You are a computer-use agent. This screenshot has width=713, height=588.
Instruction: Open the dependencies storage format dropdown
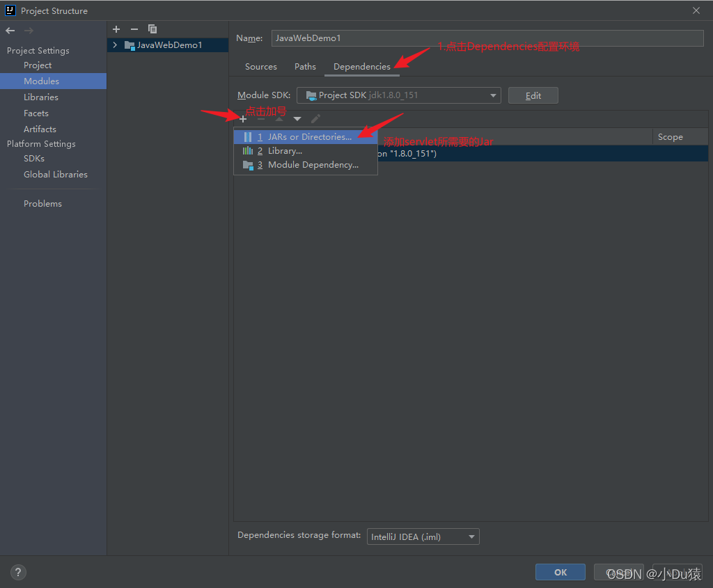[x=423, y=537]
